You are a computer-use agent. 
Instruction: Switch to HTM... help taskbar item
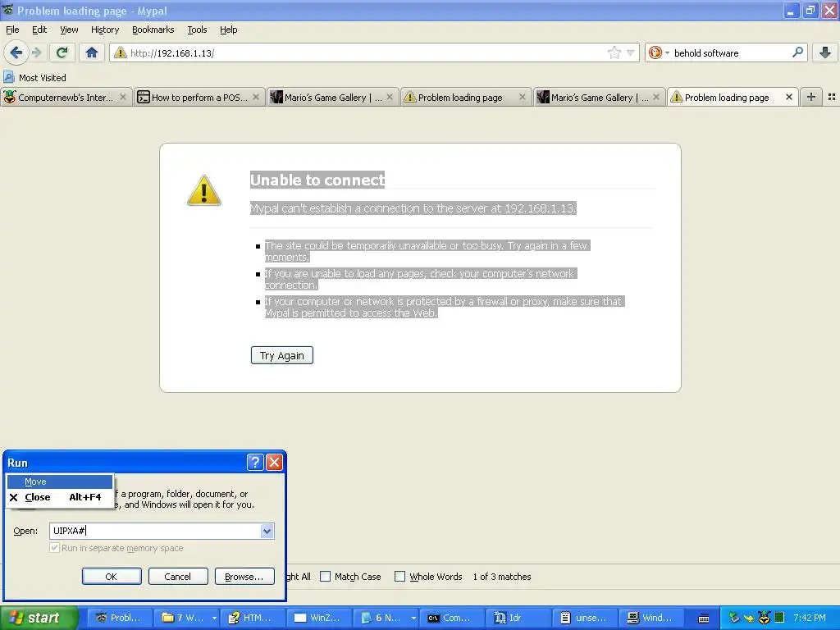tap(252, 618)
